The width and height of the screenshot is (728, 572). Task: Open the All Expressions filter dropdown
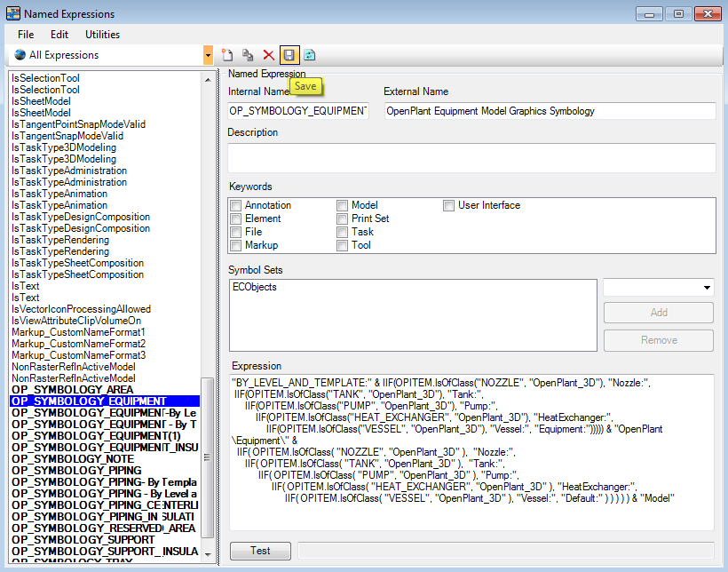click(208, 55)
